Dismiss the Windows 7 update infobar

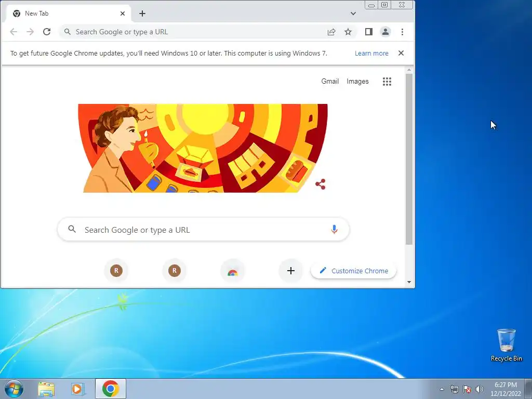(401, 53)
